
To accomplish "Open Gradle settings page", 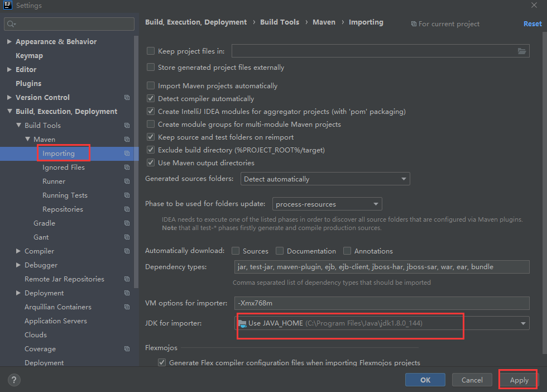I will (44, 223).
